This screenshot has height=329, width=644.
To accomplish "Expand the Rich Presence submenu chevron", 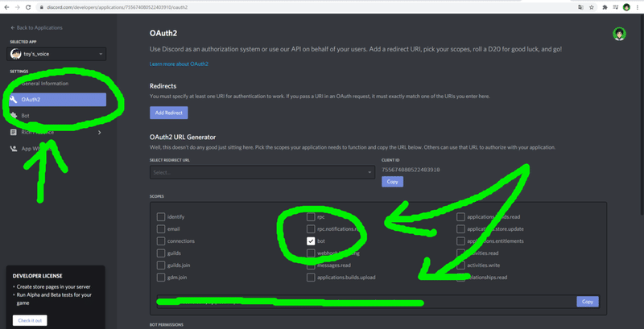I will pos(99,132).
